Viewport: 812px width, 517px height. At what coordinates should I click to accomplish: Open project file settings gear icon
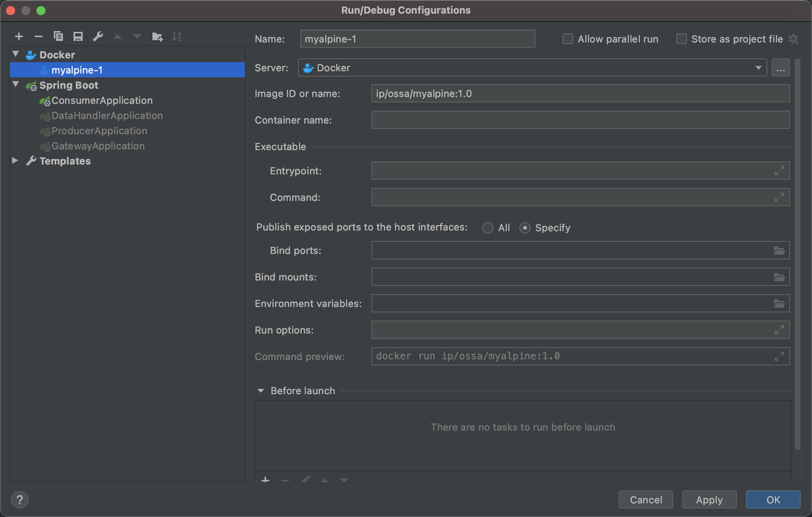[x=793, y=39]
